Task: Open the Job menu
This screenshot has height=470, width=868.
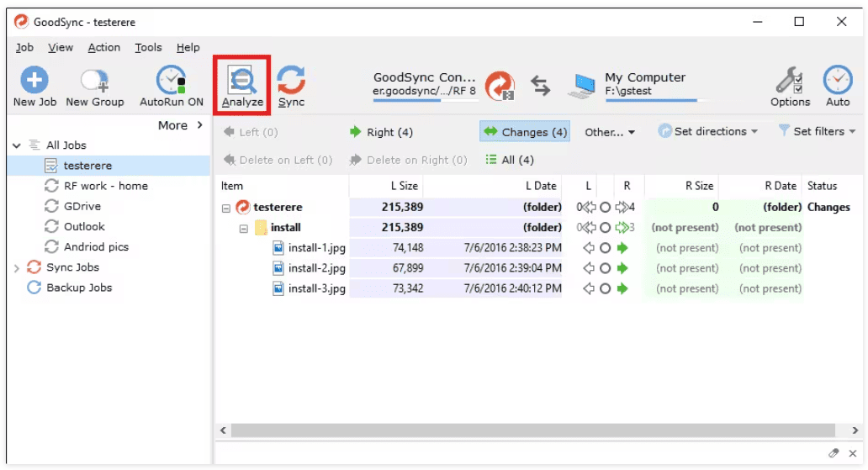Action: click(24, 48)
